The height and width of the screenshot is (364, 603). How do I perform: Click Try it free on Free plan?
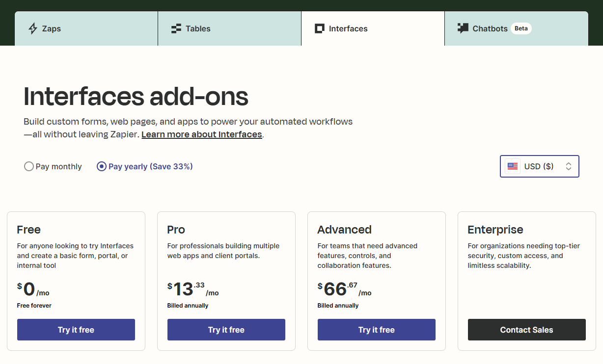click(x=76, y=330)
